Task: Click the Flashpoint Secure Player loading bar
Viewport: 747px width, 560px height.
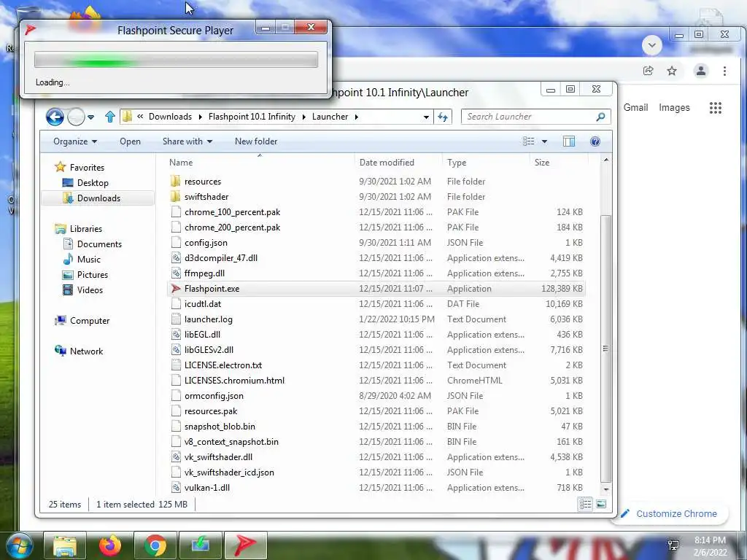Action: [176, 60]
